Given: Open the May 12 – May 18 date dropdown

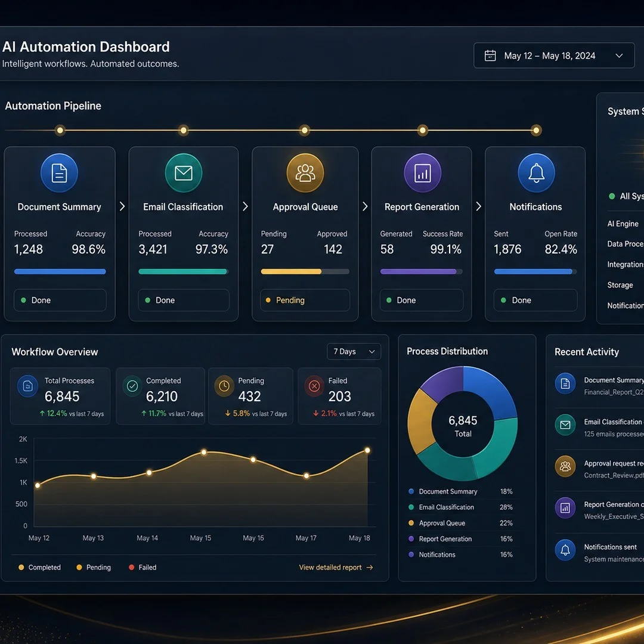Looking at the screenshot, I should [x=553, y=55].
